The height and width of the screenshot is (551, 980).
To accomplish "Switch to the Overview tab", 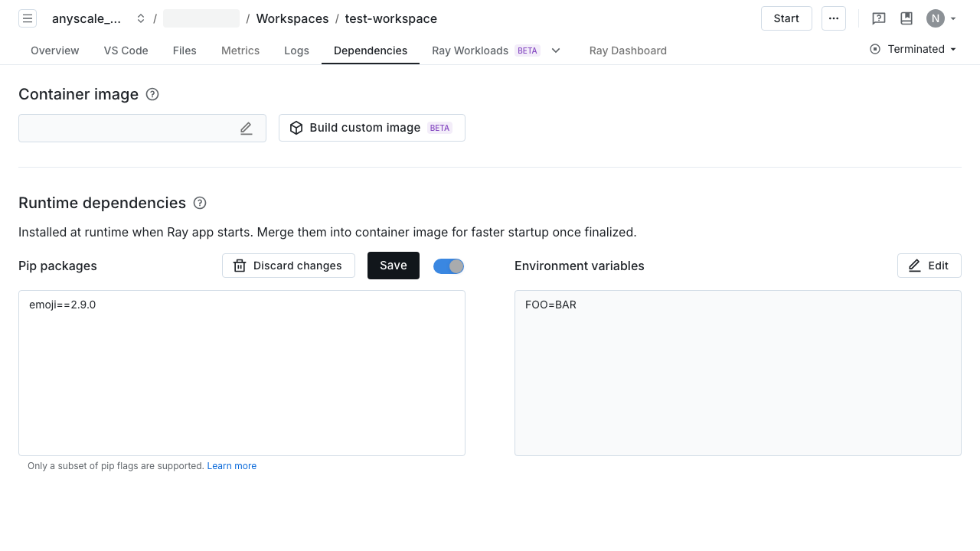I will pos(55,51).
